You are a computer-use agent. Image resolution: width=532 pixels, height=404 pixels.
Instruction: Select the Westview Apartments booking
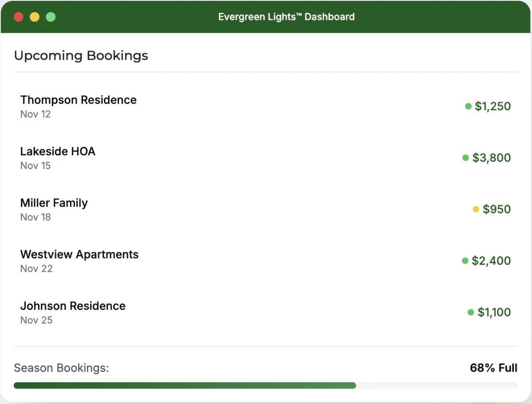[79, 255]
